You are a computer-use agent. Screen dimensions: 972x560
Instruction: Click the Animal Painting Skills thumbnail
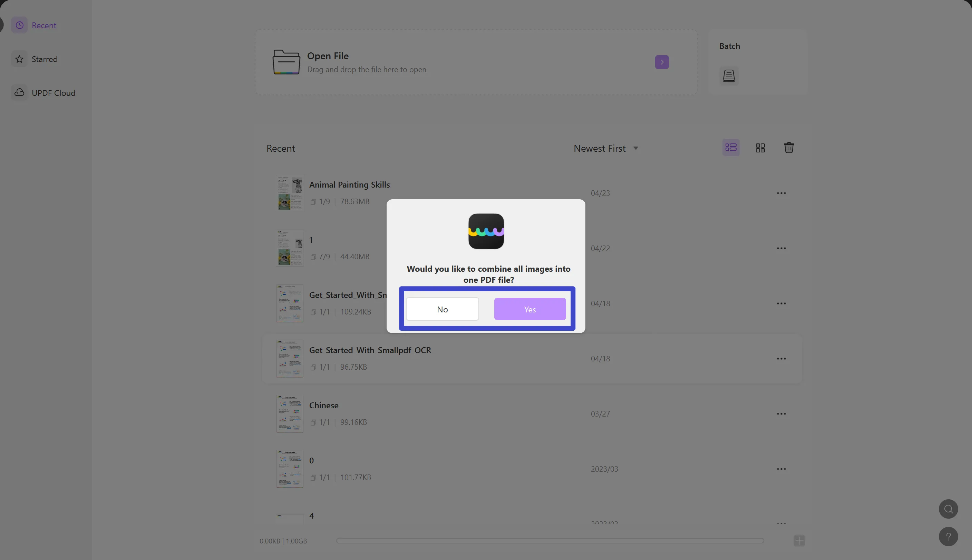pos(289,193)
